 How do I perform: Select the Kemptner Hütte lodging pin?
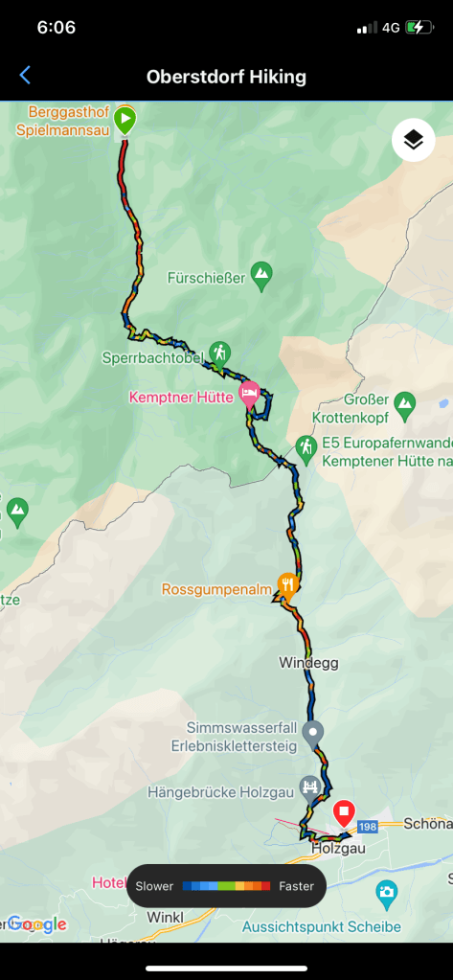coord(249,396)
